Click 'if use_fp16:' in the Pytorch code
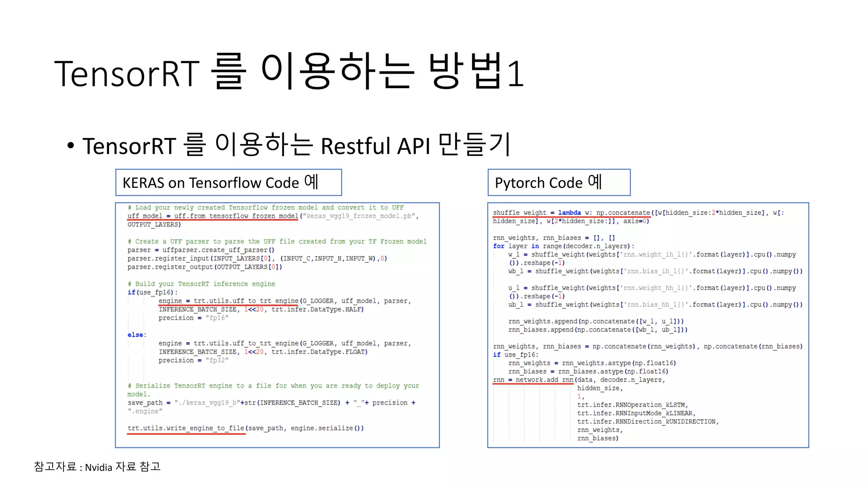The width and height of the screenshot is (868, 488). click(x=516, y=355)
